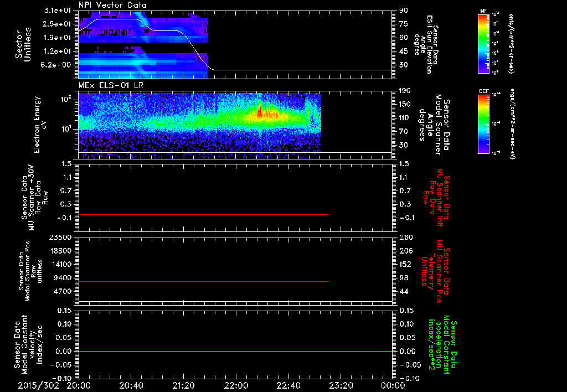567x392 pixels.
Task: Select the "Model Scanner Angle degrees" axis title
Action: tap(434, 125)
